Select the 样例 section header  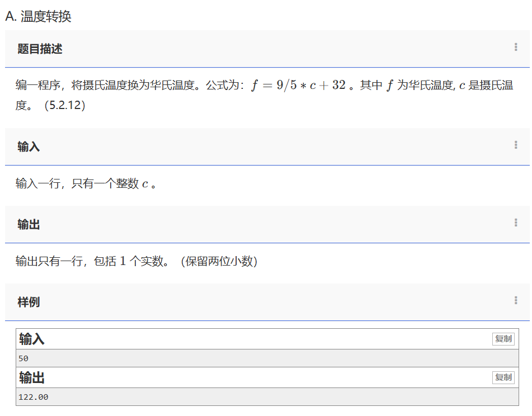click(x=29, y=302)
